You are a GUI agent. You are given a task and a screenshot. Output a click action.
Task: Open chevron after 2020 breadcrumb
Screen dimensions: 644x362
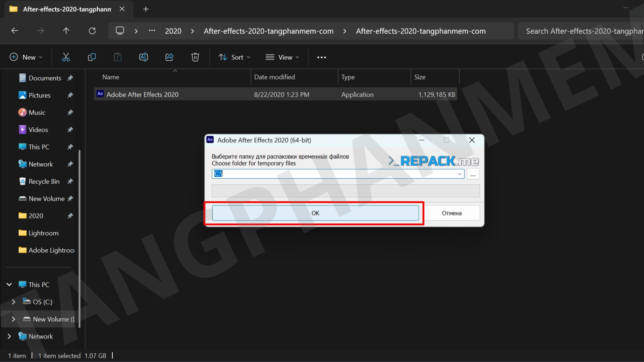pyautogui.click(x=192, y=31)
